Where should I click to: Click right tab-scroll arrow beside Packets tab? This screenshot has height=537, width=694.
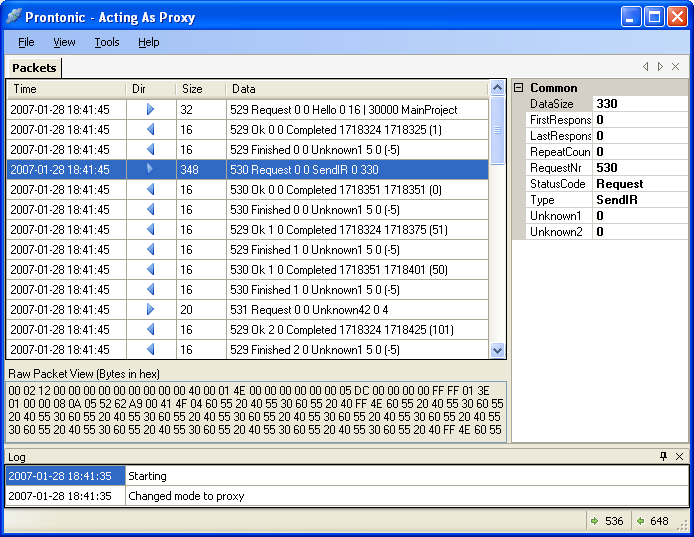pos(660,67)
